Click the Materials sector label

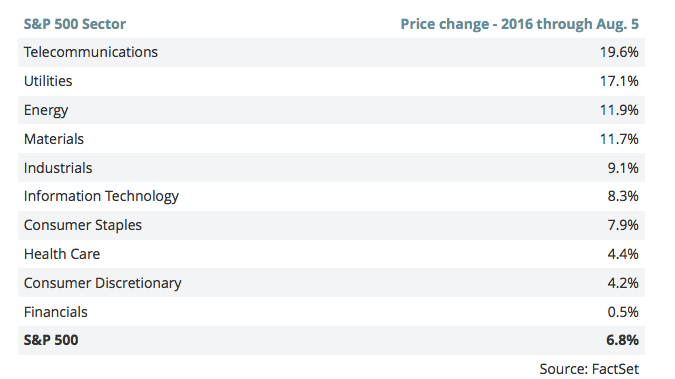click(54, 139)
